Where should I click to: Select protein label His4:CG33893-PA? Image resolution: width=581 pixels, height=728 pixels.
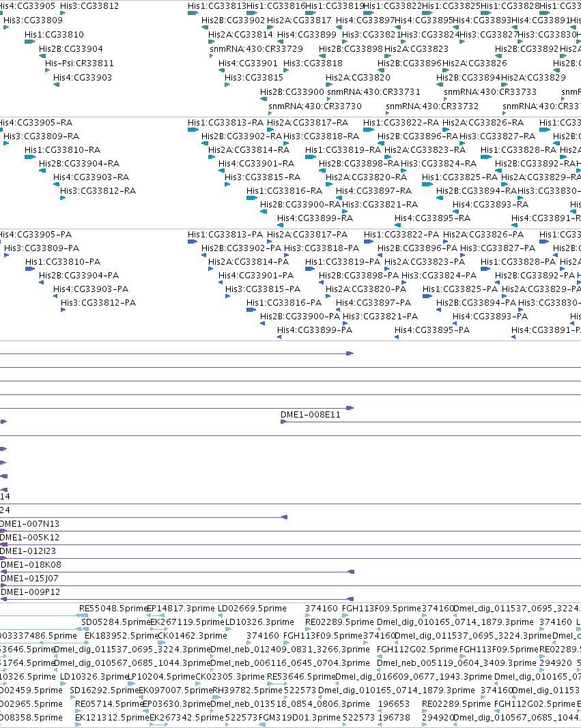click(490, 316)
